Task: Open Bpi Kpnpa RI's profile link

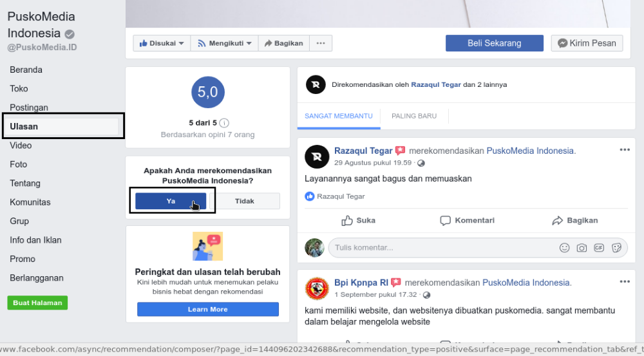Action: coord(361,283)
